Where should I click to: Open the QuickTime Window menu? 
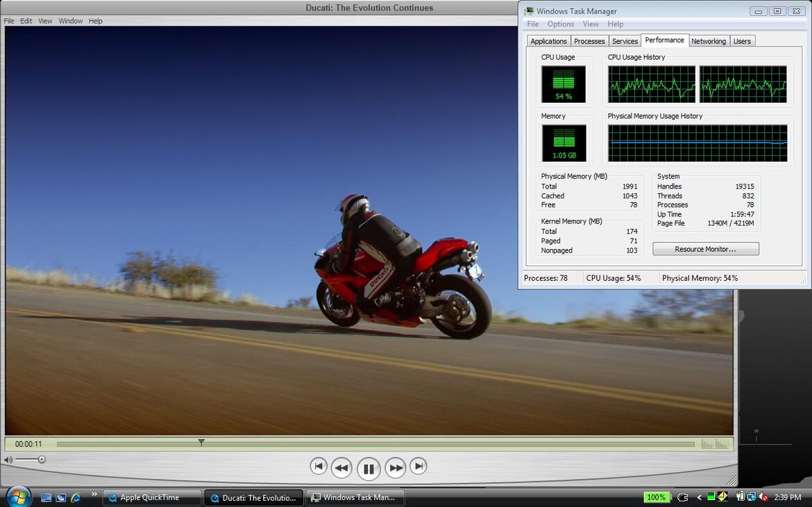point(70,22)
